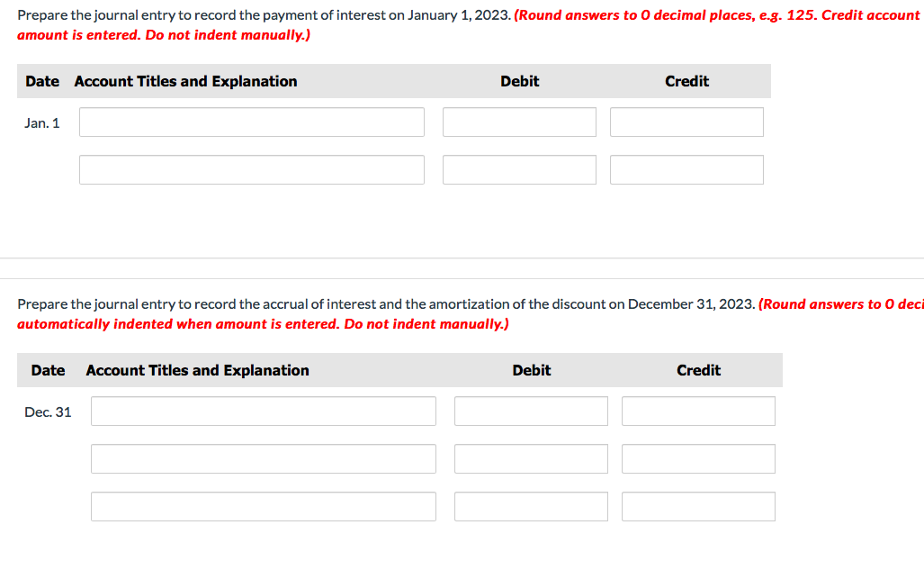This screenshot has height=579, width=924.
Task: Click the Dec. 31 date label
Action: tap(48, 412)
